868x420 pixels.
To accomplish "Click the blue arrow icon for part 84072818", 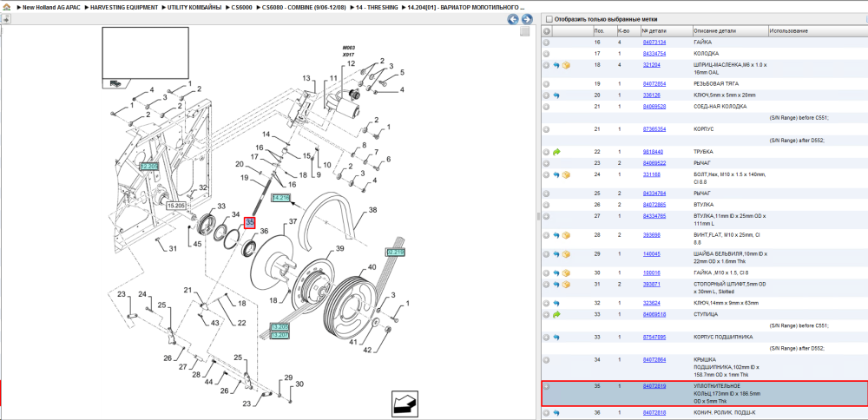I will point(556,413).
